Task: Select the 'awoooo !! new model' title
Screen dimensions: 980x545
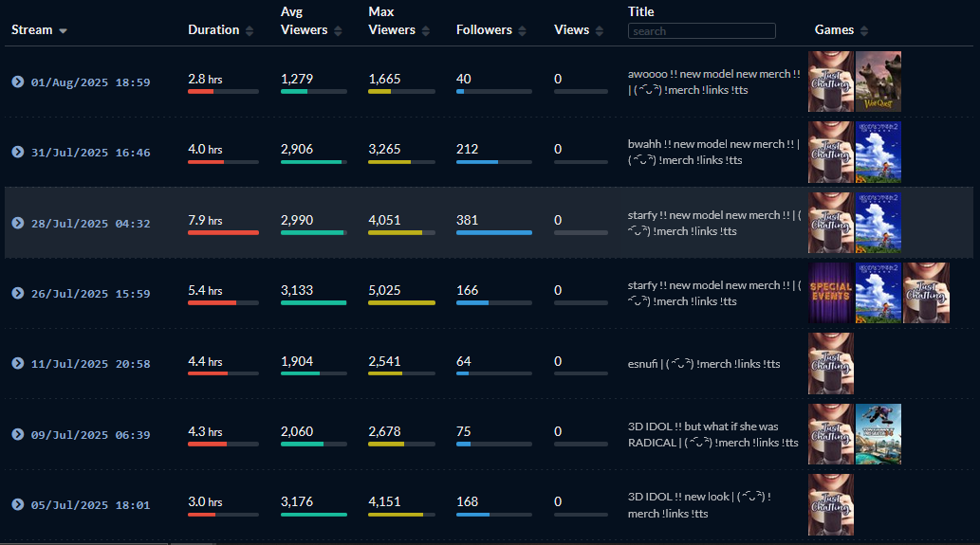Action: pos(713,82)
